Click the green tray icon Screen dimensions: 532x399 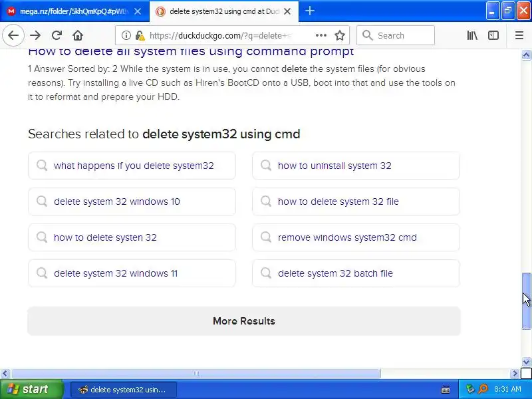[470, 389]
